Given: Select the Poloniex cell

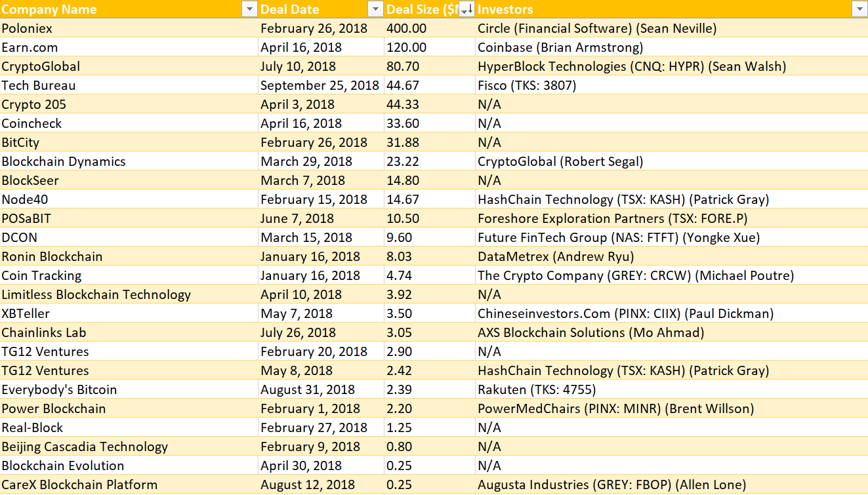Looking at the screenshot, I should coord(129,28).
